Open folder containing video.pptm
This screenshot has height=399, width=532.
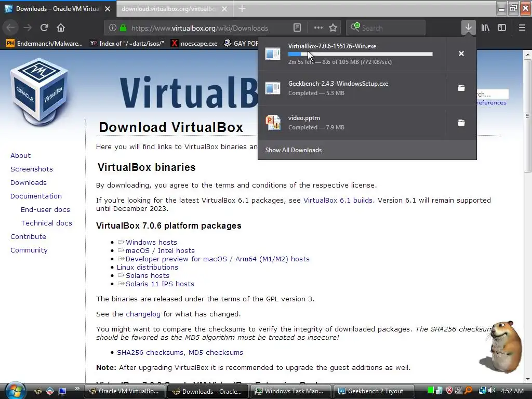click(x=461, y=123)
